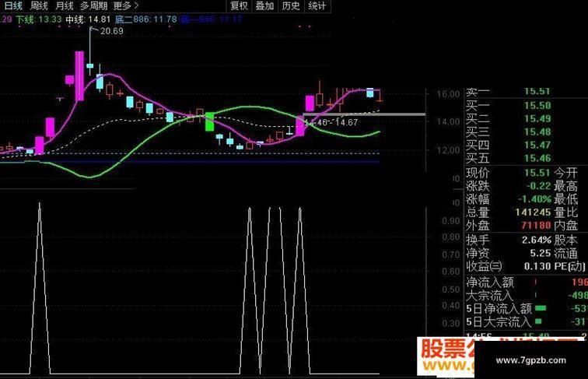Click the 0.50 indicator axis label
The width and height of the screenshot is (588, 379).
(451, 290)
